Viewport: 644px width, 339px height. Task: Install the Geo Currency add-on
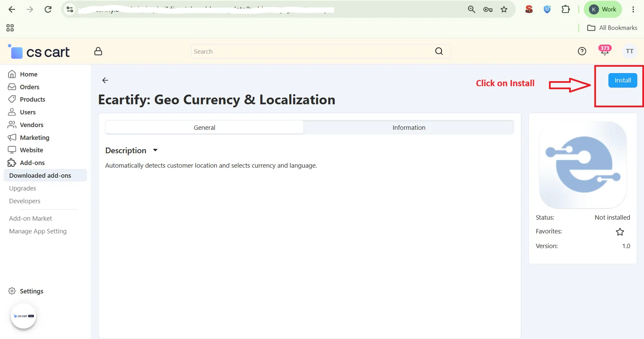[623, 80]
